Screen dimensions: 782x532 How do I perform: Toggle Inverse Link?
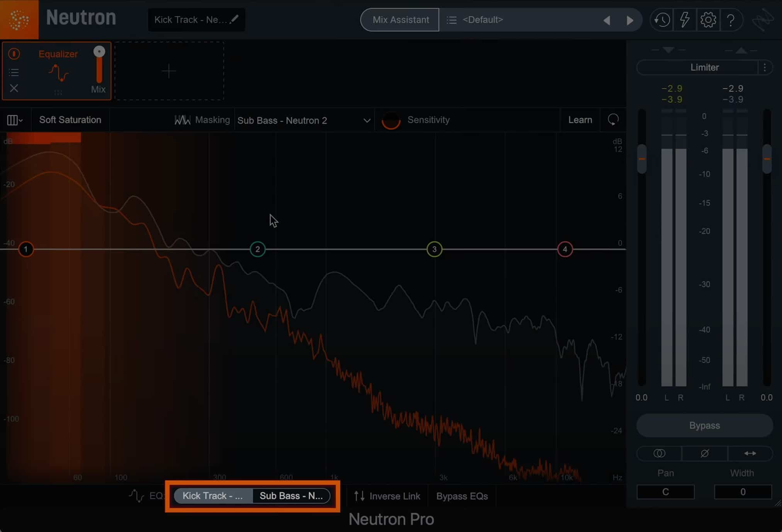pos(387,496)
